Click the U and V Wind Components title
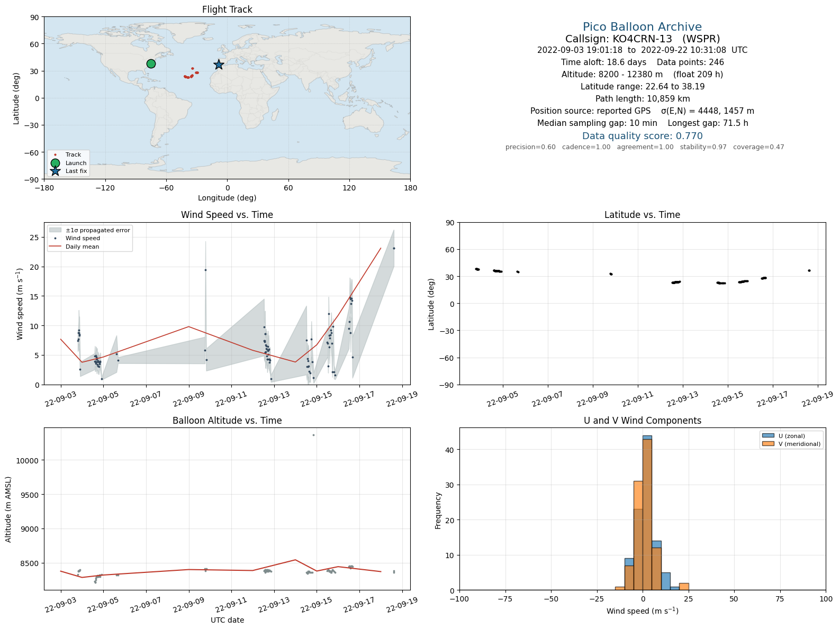The height and width of the screenshot is (629, 840). click(x=642, y=421)
